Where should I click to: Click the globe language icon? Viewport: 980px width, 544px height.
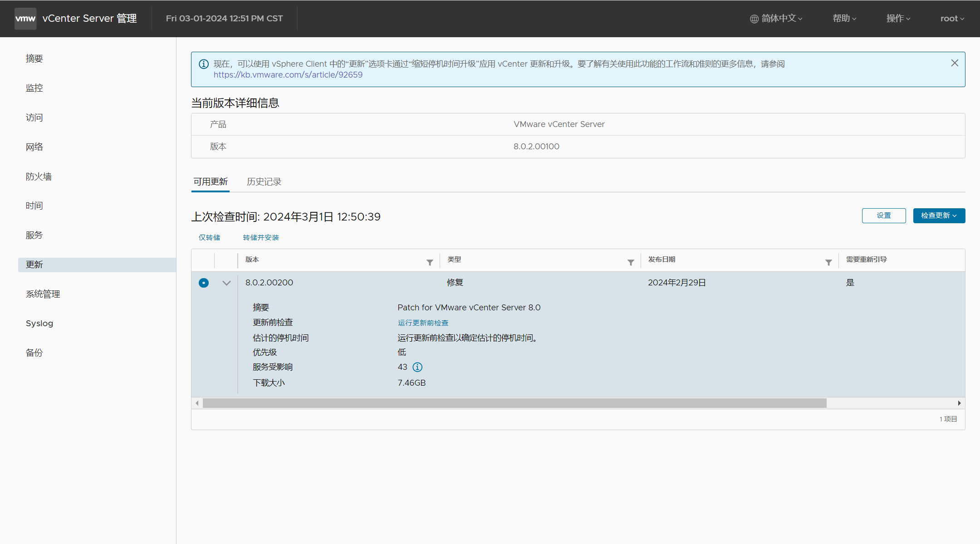(754, 19)
